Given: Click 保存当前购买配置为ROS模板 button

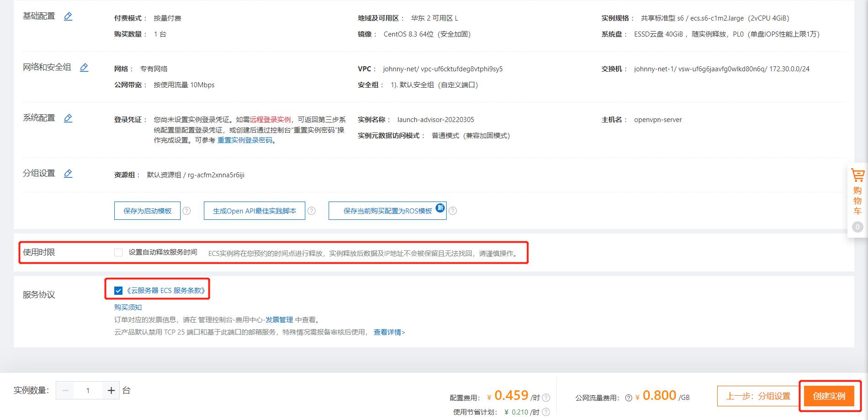Looking at the screenshot, I should [x=388, y=211].
